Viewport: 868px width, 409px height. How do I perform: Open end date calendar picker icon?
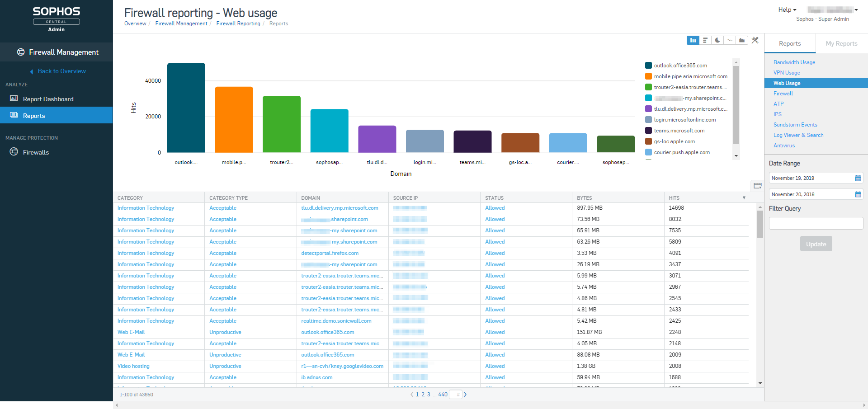[x=858, y=194]
